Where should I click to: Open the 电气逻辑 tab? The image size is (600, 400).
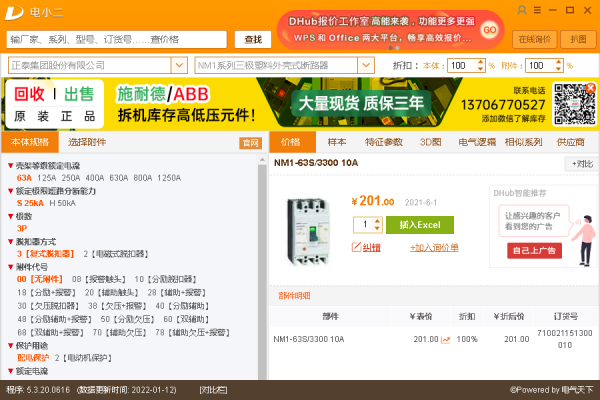477,142
